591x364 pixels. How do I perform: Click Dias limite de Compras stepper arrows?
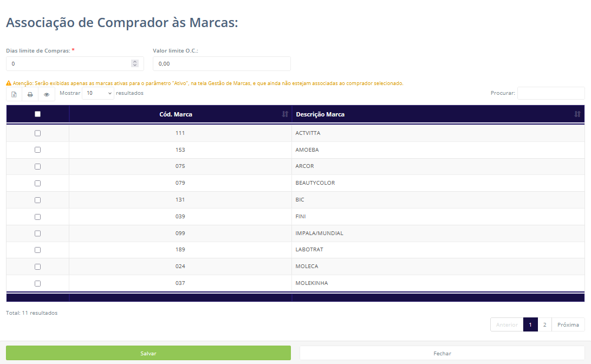[x=134, y=64]
